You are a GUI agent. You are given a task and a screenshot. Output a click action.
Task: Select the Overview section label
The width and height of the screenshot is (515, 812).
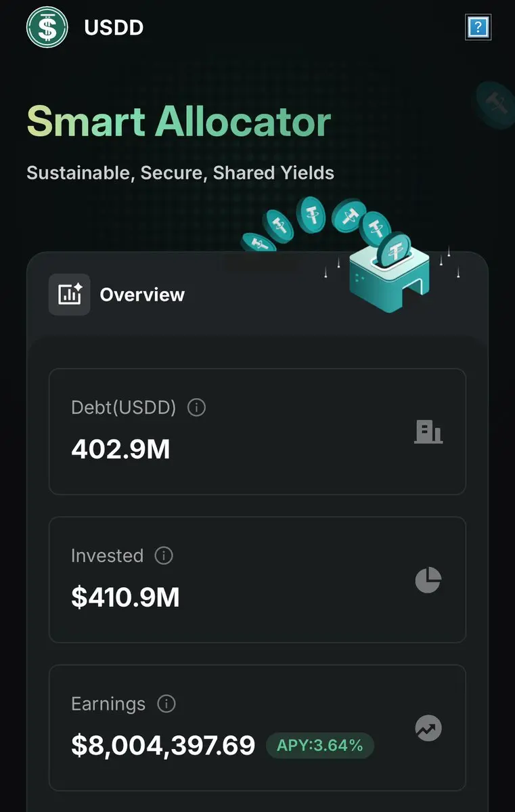coord(142,295)
